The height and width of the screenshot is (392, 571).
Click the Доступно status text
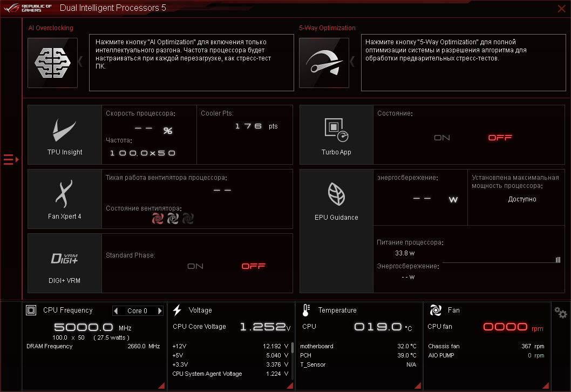(x=522, y=199)
